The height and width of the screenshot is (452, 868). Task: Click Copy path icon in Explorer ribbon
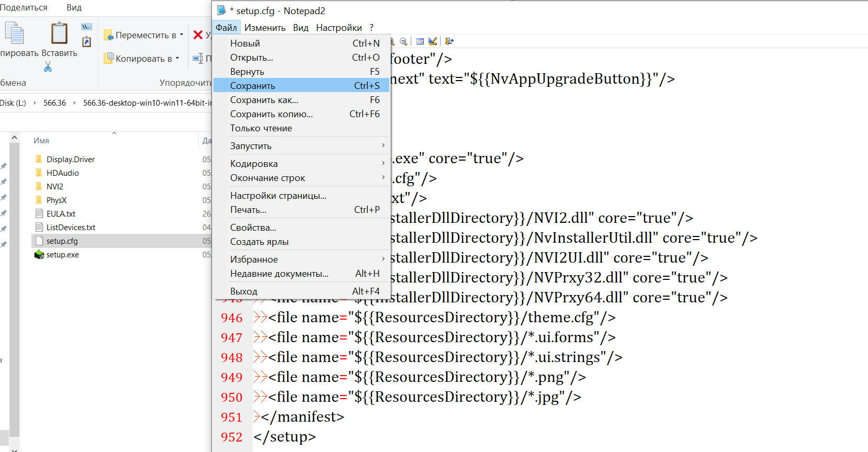click(x=87, y=27)
